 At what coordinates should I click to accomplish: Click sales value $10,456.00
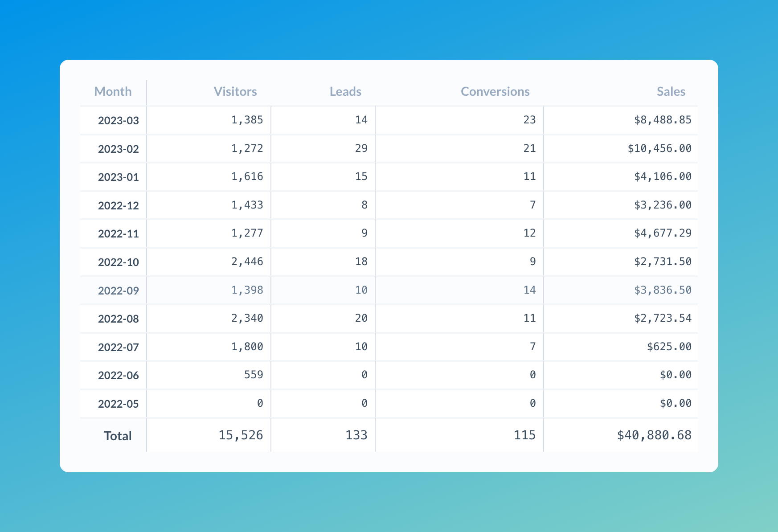(x=660, y=148)
